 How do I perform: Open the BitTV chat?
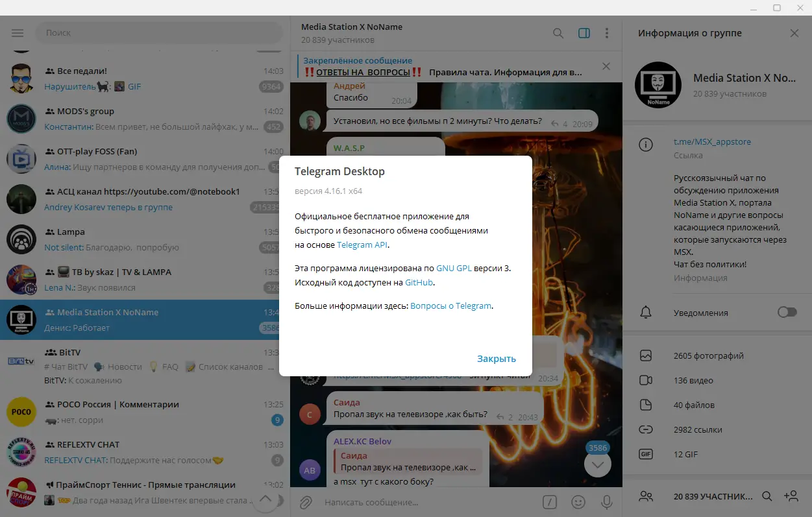click(x=145, y=365)
